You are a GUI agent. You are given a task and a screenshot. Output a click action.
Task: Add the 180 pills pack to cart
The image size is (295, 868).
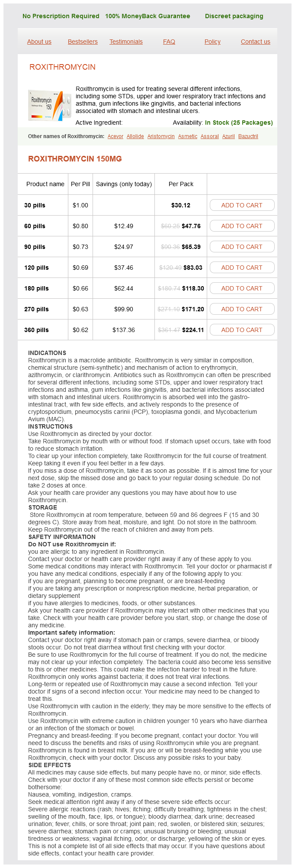(242, 288)
